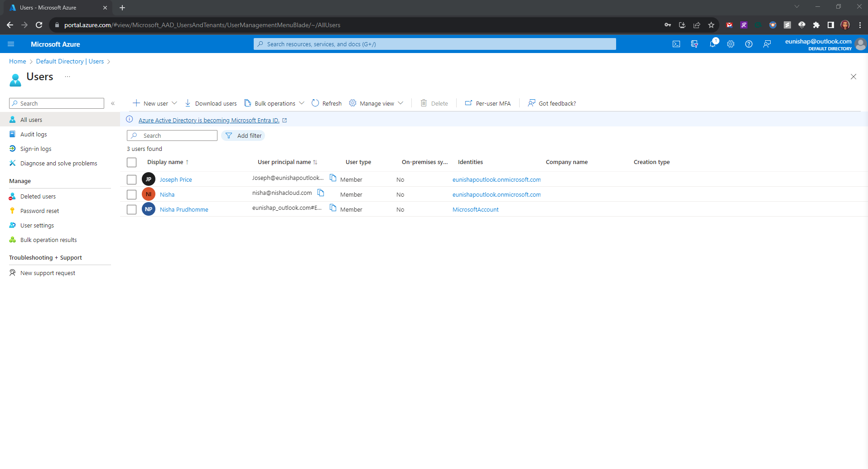The width and height of the screenshot is (868, 469).
Task: Go to Deleted users in sidebar
Action: coord(38,197)
